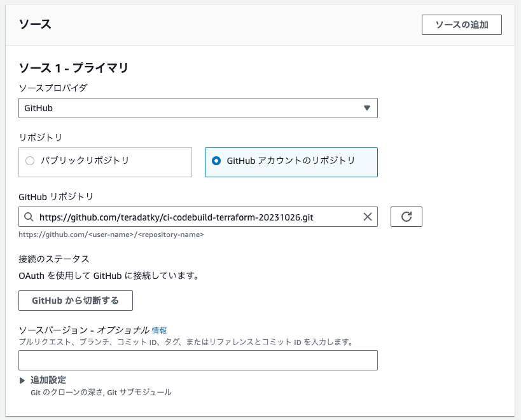Click the ソース 1 - プライマリ heading
The image size is (521, 420).
pos(73,68)
